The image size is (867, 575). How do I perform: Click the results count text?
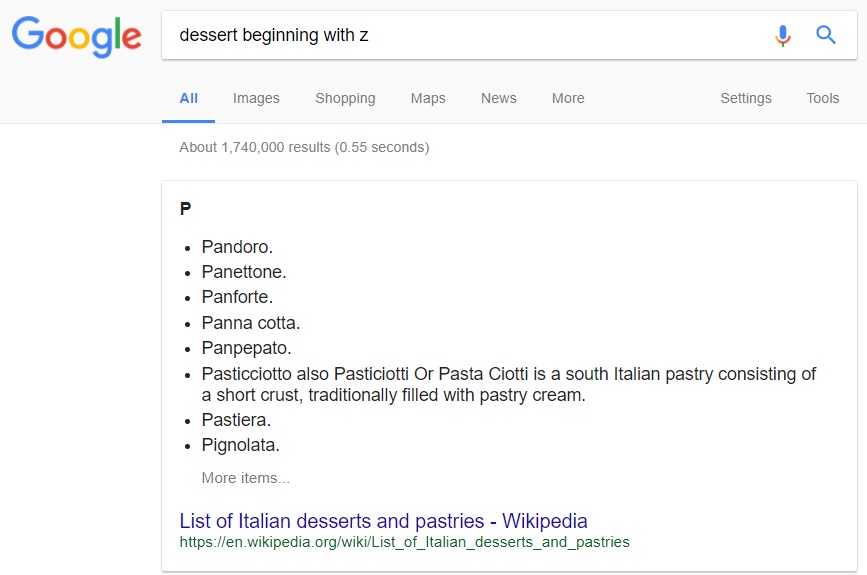(x=304, y=147)
